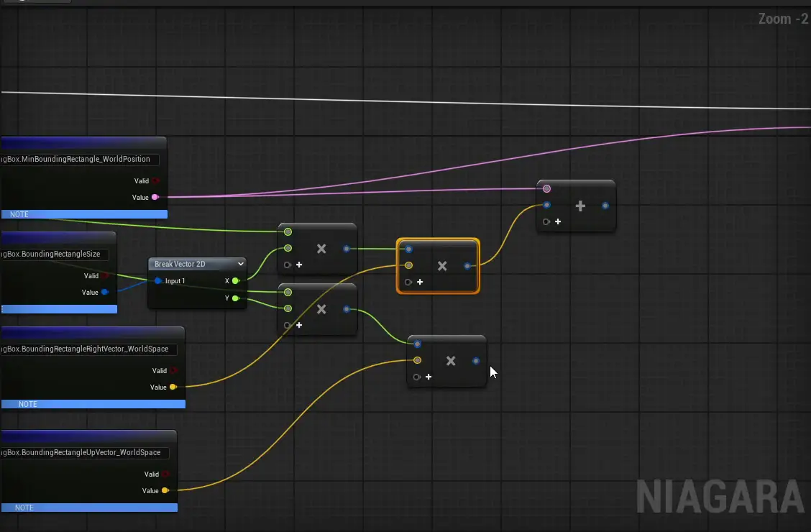The image size is (811, 532).
Task: Select the BoundingRectangleSize parameter name field
Action: (x=55, y=254)
